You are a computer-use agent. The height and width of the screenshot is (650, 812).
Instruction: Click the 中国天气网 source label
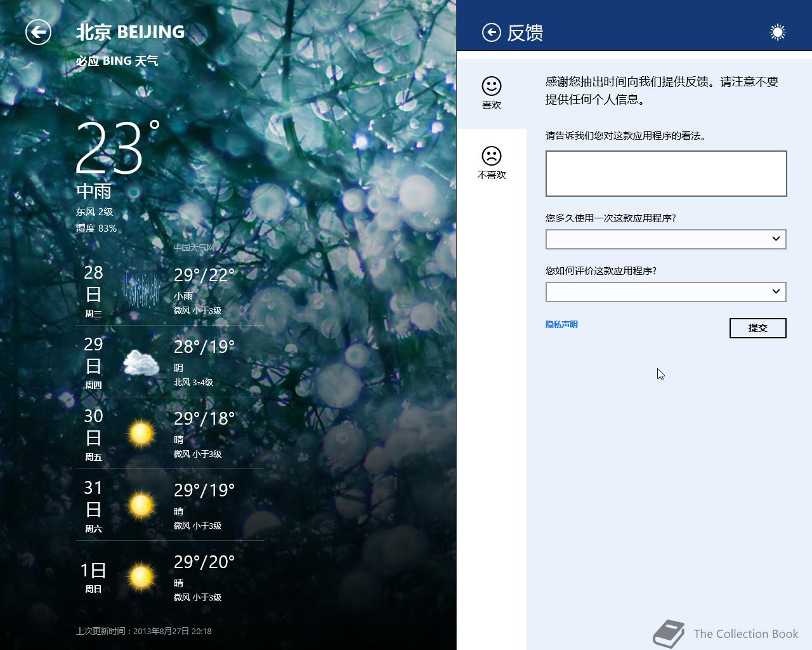pyautogui.click(x=194, y=248)
